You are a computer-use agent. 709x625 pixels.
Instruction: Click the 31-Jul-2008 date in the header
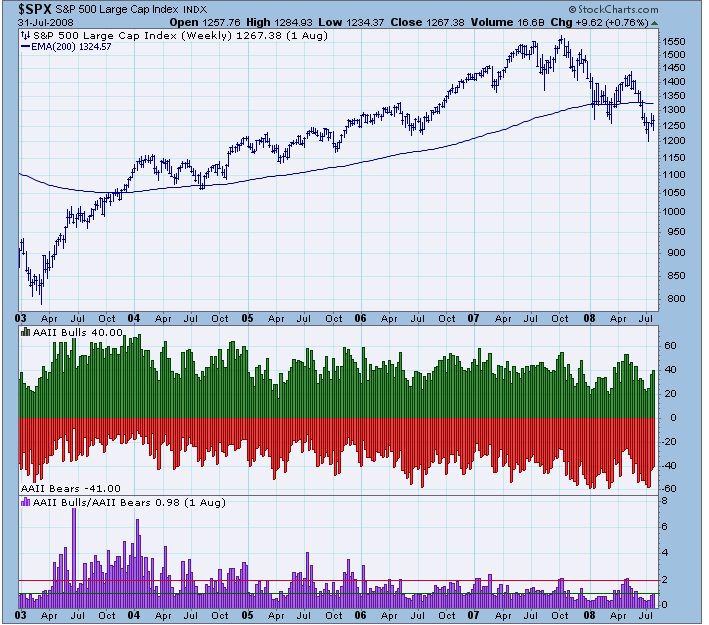pos(37,21)
